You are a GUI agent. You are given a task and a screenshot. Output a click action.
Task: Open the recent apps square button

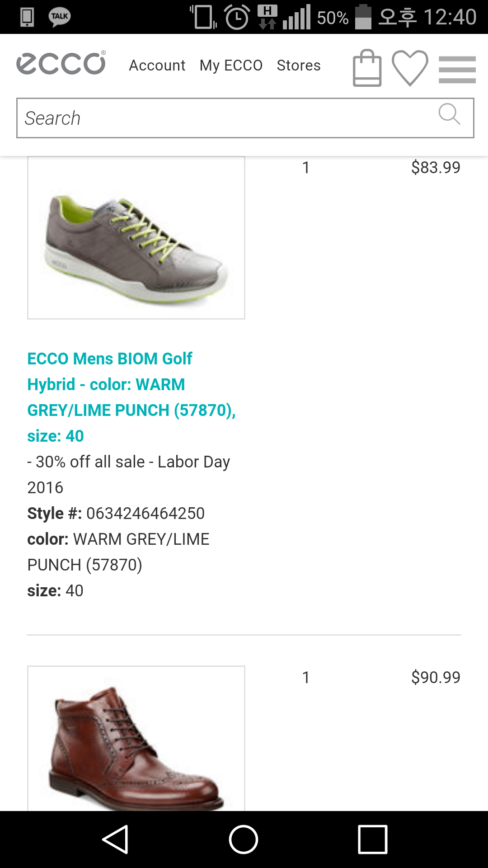tap(372, 840)
